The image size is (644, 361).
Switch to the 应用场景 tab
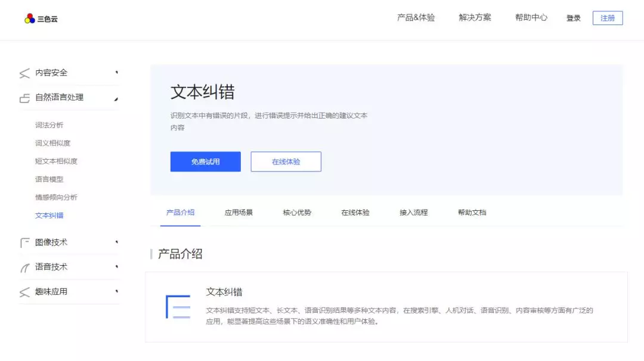[239, 213]
